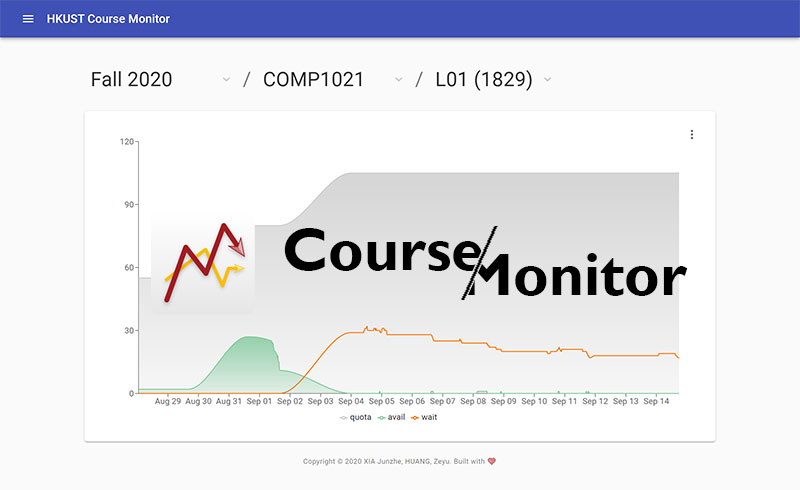Select the Aug 29 mark on the x-axis
This screenshot has height=490, width=800.
169,401
